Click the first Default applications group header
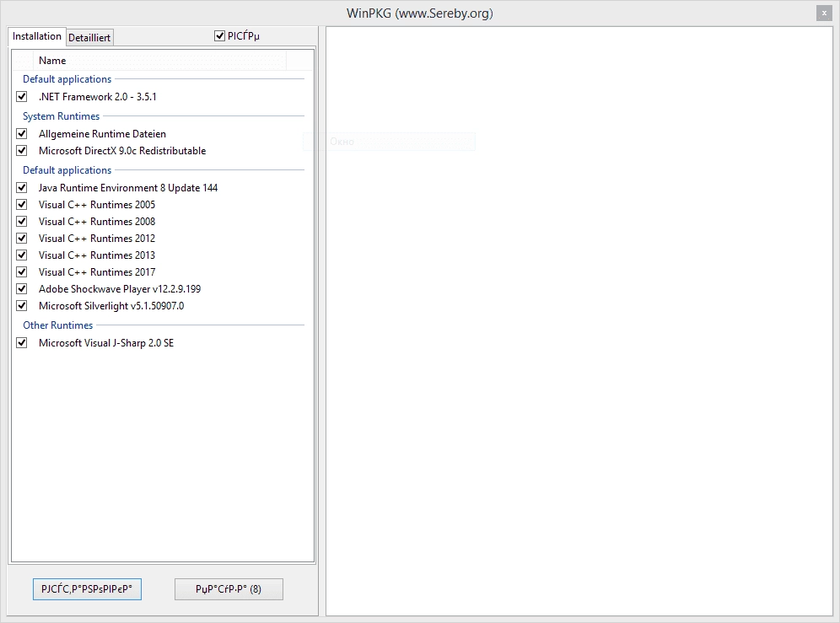Viewport: 840px width, 623px height. click(x=67, y=79)
